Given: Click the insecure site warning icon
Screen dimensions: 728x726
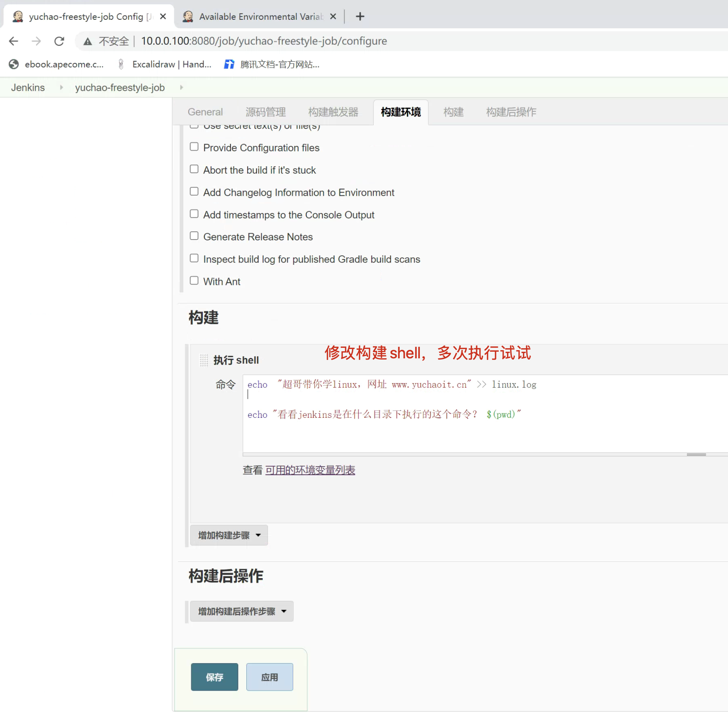Looking at the screenshot, I should (88, 41).
